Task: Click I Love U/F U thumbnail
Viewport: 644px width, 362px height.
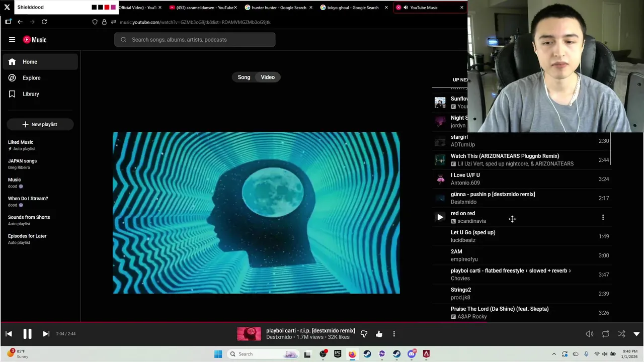Action: (x=440, y=179)
